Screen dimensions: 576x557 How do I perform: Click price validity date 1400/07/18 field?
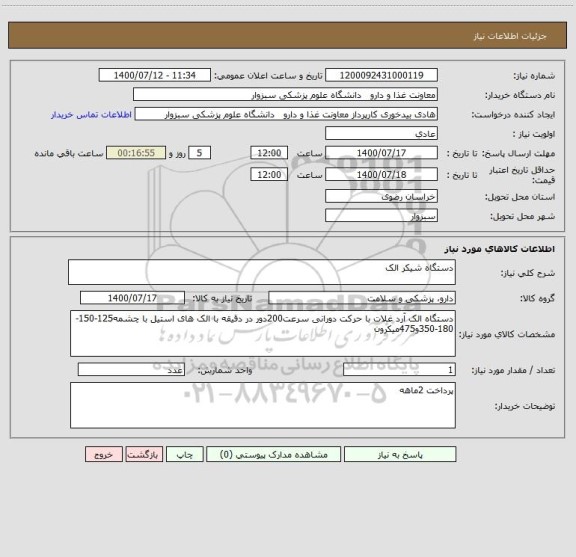point(381,174)
